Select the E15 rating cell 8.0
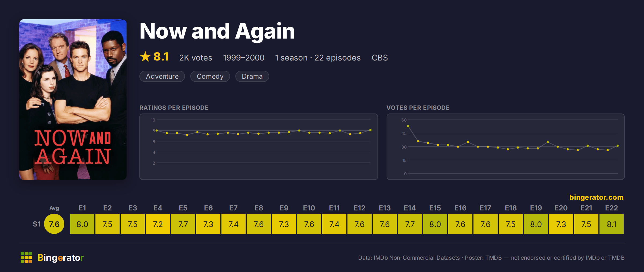The width and height of the screenshot is (644, 272). tap(435, 224)
